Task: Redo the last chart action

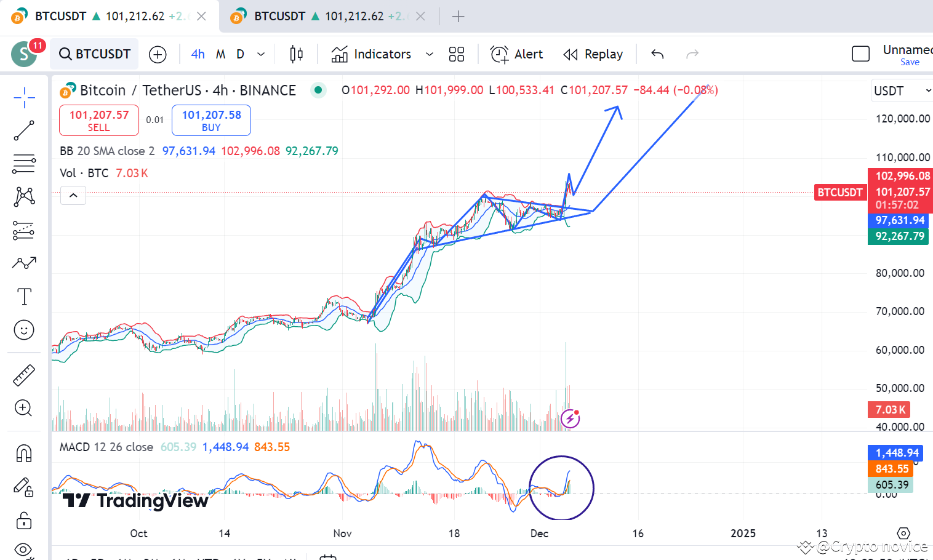Action: click(x=692, y=54)
